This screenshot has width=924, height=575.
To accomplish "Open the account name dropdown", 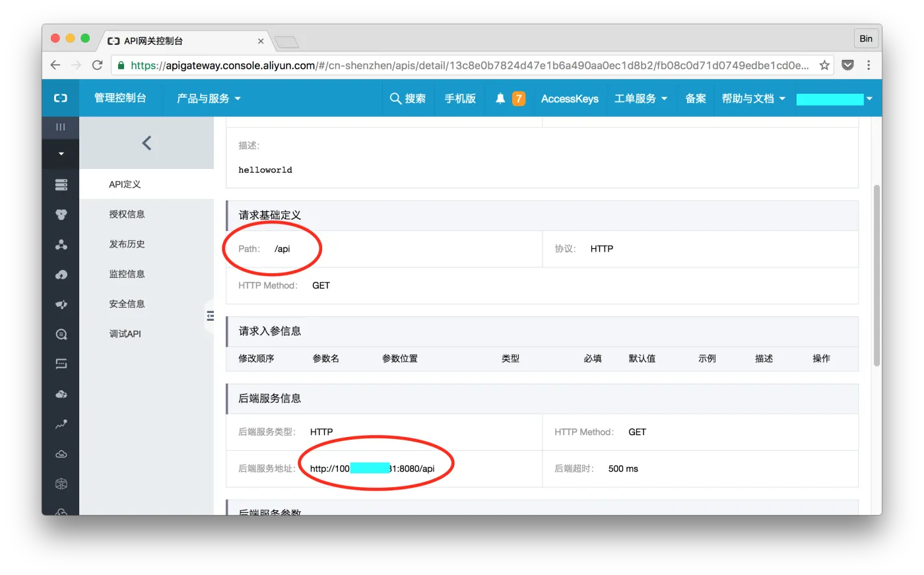I will point(834,99).
